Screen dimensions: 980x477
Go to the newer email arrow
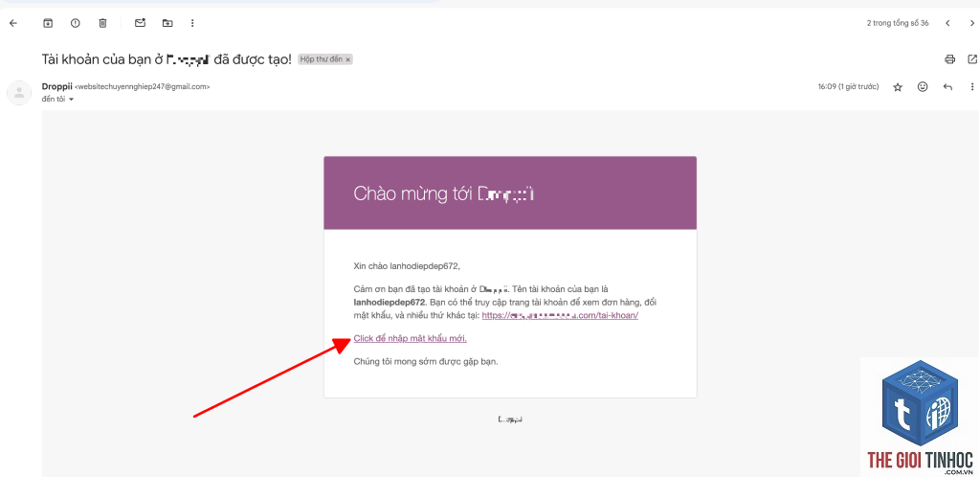[947, 23]
